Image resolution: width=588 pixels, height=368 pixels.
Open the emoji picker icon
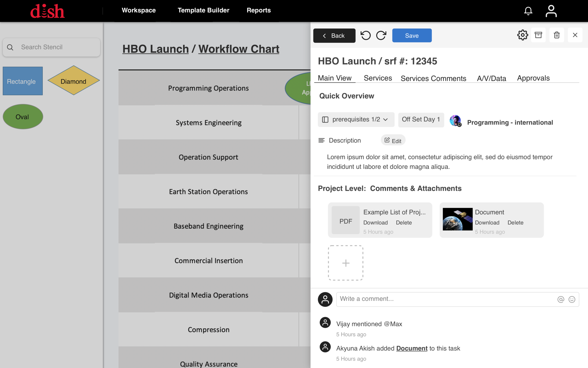(572, 299)
